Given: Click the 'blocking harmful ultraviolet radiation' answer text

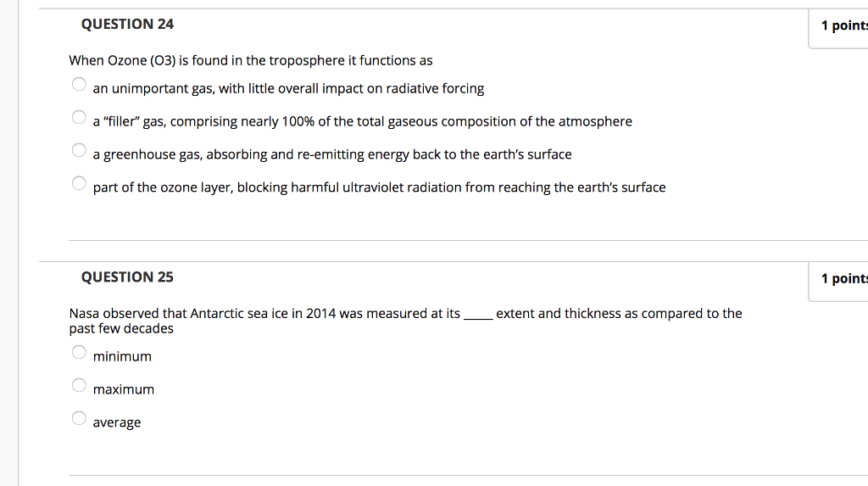Looking at the screenshot, I should (x=379, y=187).
